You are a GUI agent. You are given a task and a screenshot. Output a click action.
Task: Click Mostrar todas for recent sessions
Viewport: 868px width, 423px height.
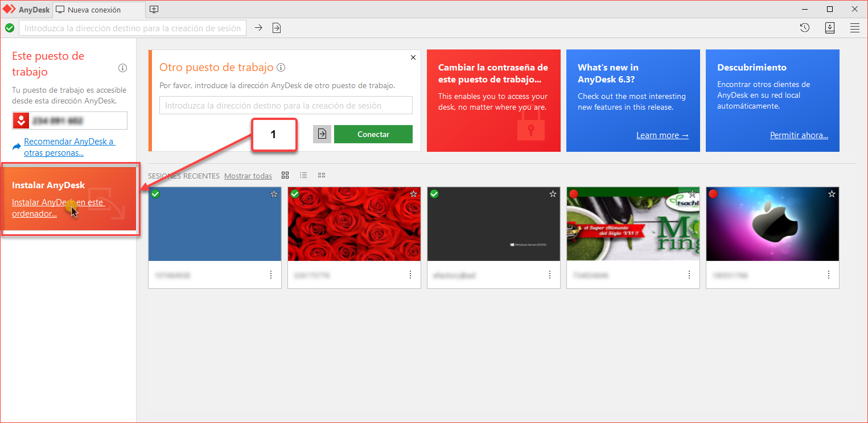(x=248, y=176)
